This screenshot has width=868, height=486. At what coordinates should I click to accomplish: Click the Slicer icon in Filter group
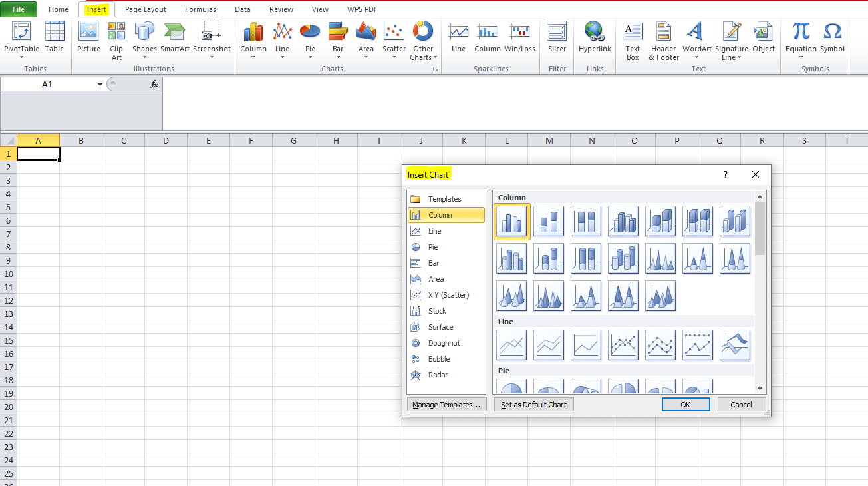(557, 37)
